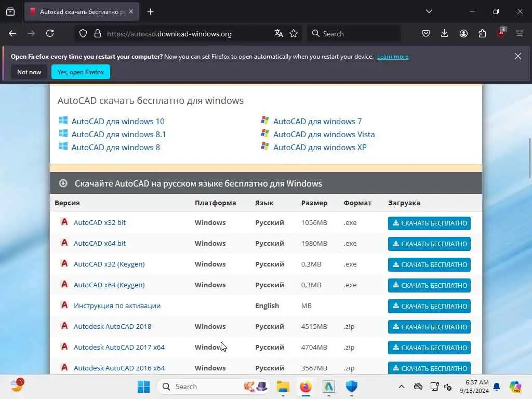
Task: Download the activation instruction file
Action: (429, 306)
